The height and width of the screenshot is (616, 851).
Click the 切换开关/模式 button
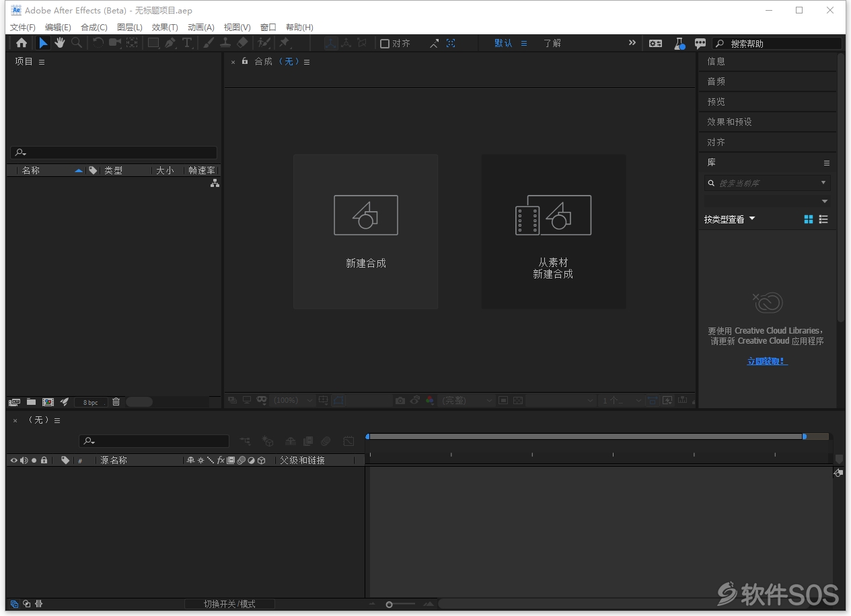point(229,604)
